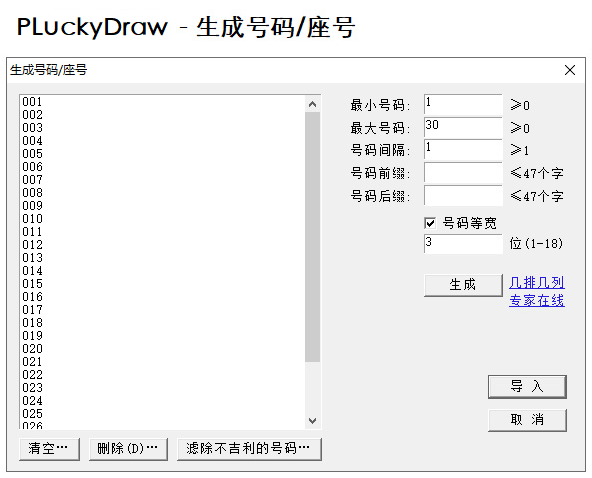Click the 生成 button

pyautogui.click(x=463, y=285)
